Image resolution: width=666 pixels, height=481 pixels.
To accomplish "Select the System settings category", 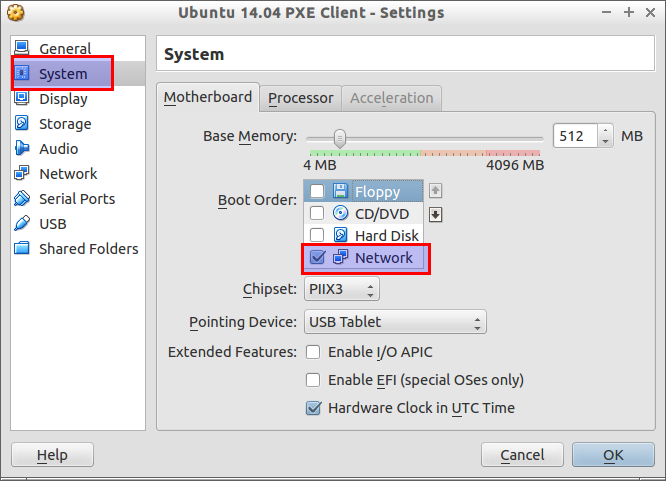I will (x=78, y=73).
